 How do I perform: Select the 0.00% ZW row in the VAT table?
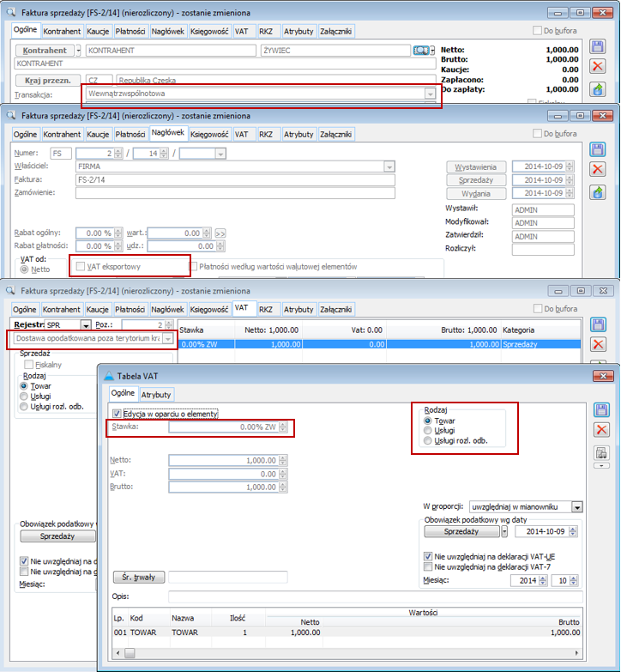[x=379, y=344]
